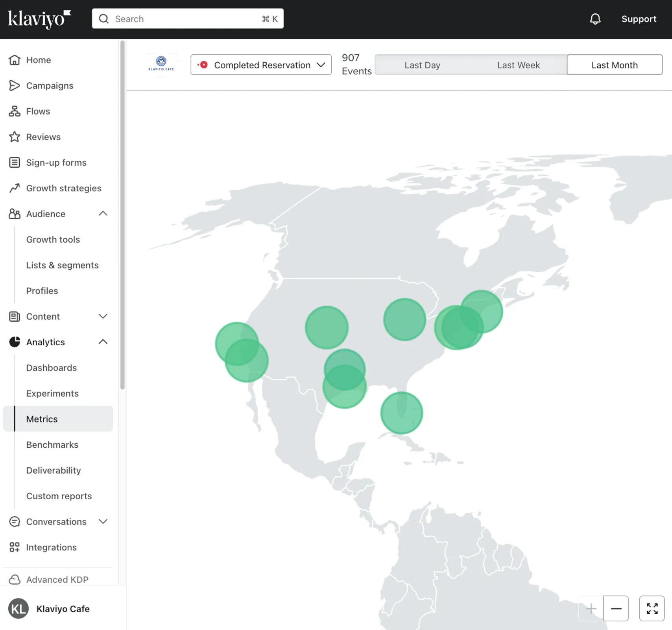The image size is (672, 630).
Task: Select Metrics in the sidebar
Action: pos(58,419)
